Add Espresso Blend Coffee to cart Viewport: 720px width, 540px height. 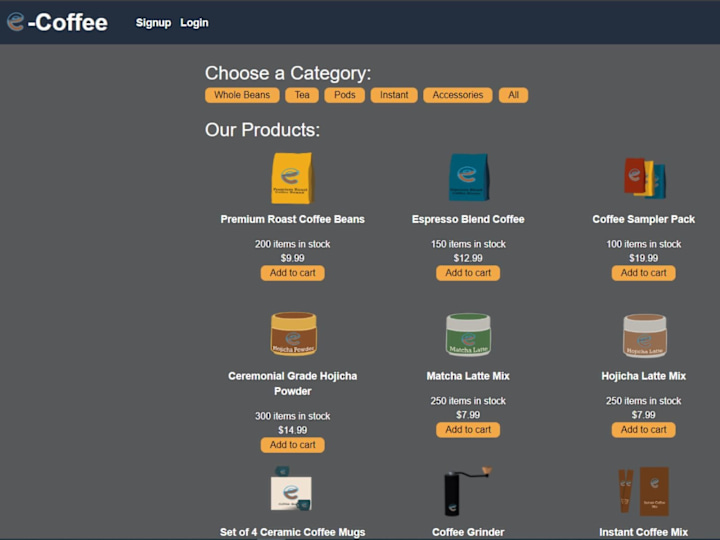[468, 273]
